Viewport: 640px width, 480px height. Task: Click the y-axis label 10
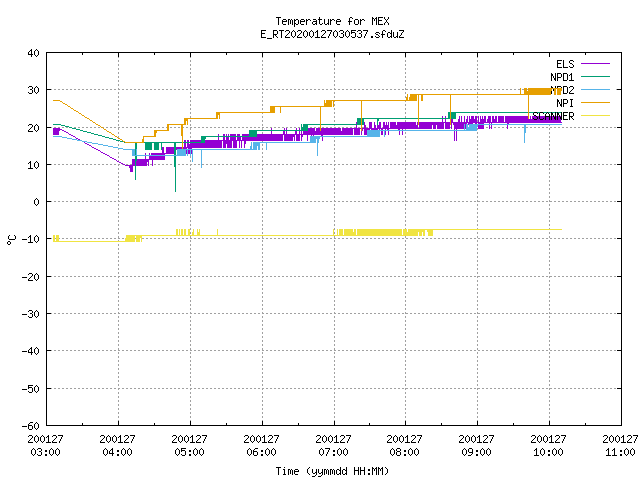[33, 165]
